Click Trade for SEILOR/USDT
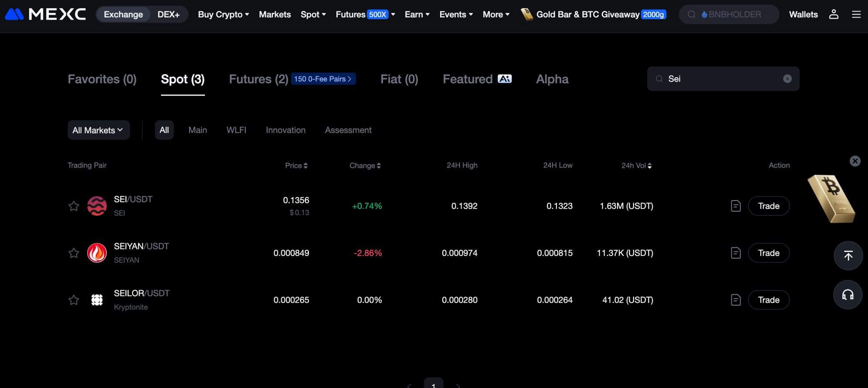The height and width of the screenshot is (388, 868). pos(769,300)
